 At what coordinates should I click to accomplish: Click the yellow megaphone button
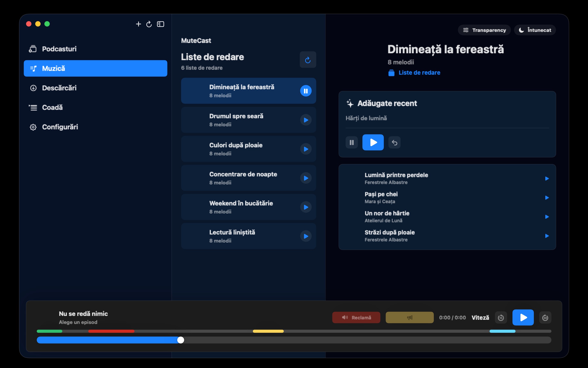(409, 317)
